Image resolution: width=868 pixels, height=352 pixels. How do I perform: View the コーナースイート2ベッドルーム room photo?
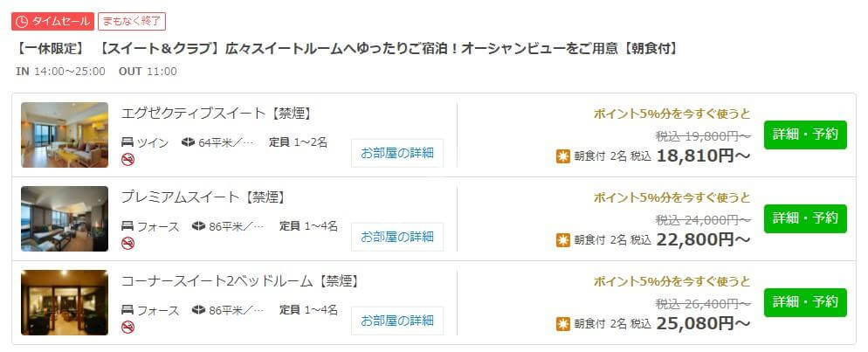pos(65,303)
